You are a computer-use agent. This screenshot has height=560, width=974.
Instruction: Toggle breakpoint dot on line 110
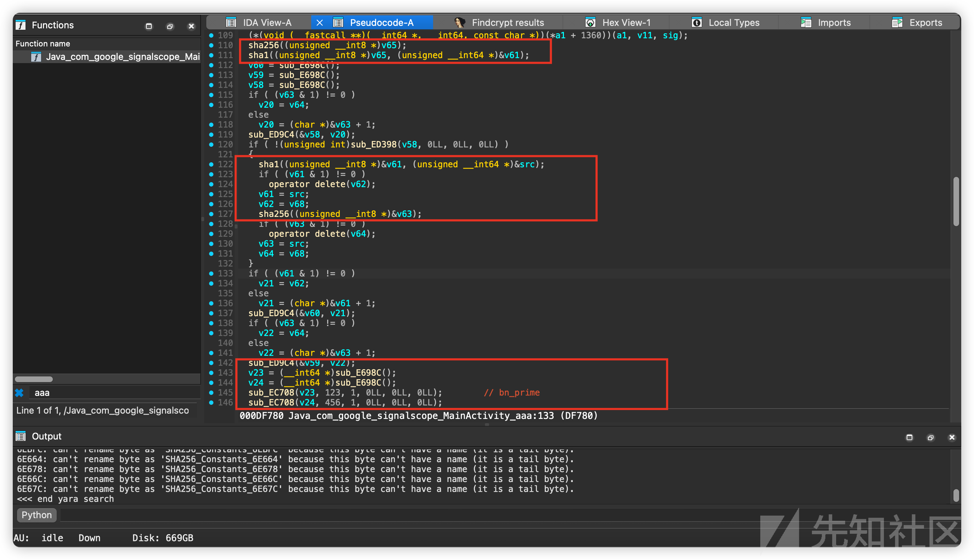[x=211, y=45]
